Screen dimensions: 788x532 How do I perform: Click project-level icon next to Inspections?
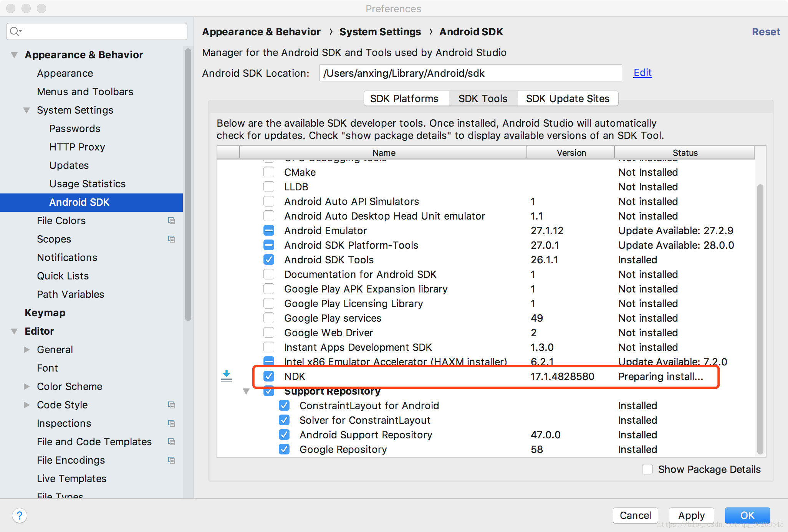click(x=172, y=423)
